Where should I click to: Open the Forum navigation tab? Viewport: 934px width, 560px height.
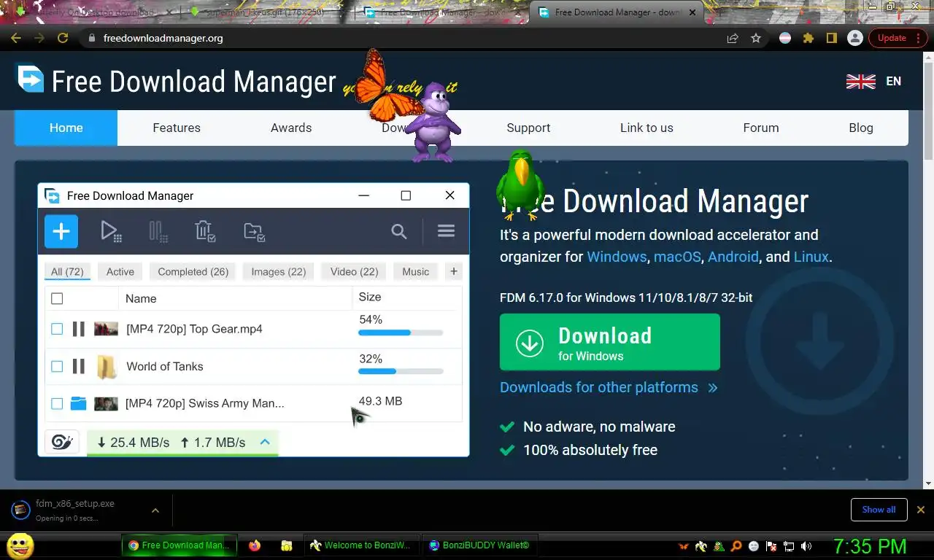pyautogui.click(x=761, y=128)
